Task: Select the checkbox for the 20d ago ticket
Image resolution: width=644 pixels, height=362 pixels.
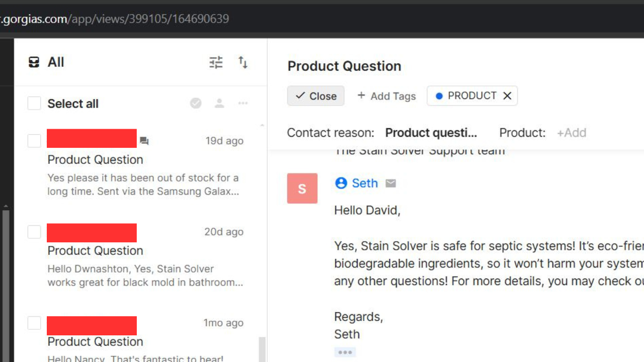Action: click(34, 232)
